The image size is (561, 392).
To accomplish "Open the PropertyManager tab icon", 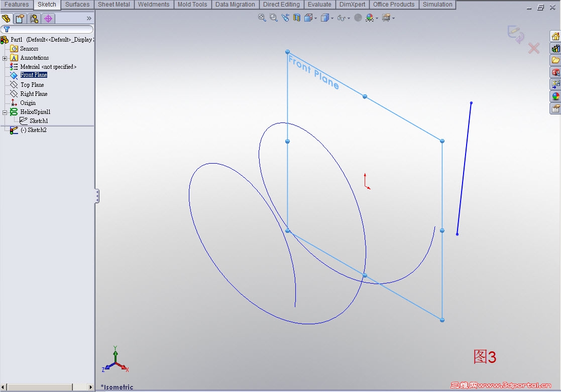I will (x=20, y=18).
